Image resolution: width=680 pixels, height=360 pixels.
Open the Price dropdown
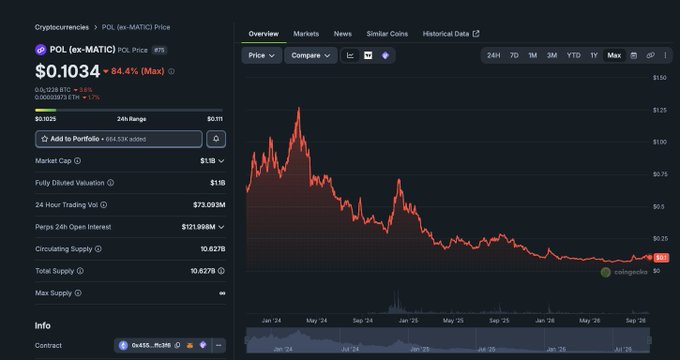[262, 56]
